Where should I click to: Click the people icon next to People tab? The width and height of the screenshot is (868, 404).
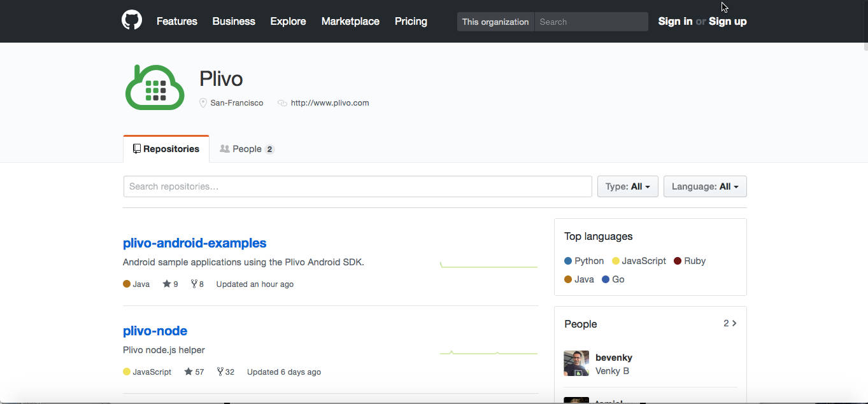(x=224, y=148)
